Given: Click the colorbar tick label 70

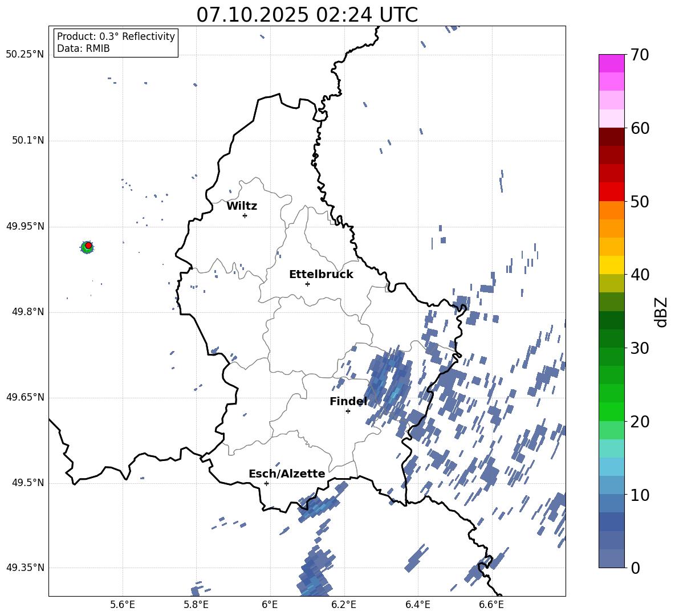Looking at the screenshot, I should pyautogui.click(x=640, y=55).
